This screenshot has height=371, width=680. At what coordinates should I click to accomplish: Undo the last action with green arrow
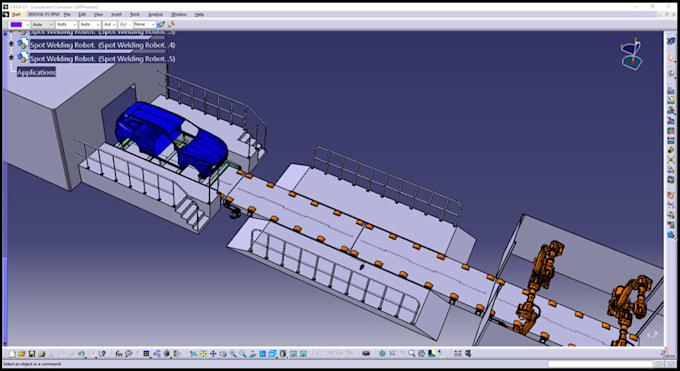pyautogui.click(x=81, y=354)
